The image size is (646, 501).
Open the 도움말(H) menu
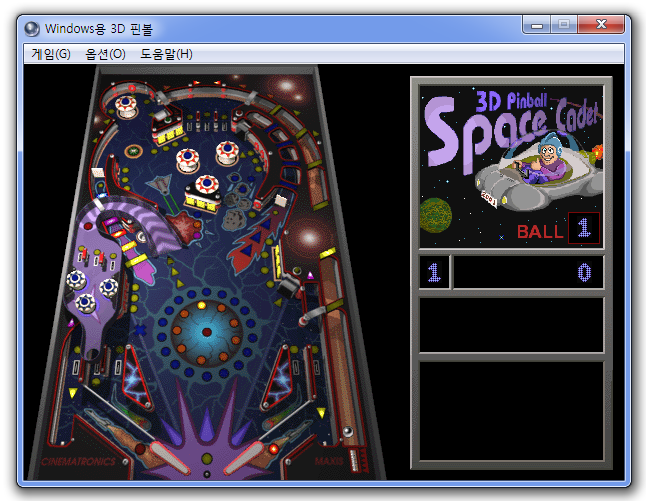(166, 54)
